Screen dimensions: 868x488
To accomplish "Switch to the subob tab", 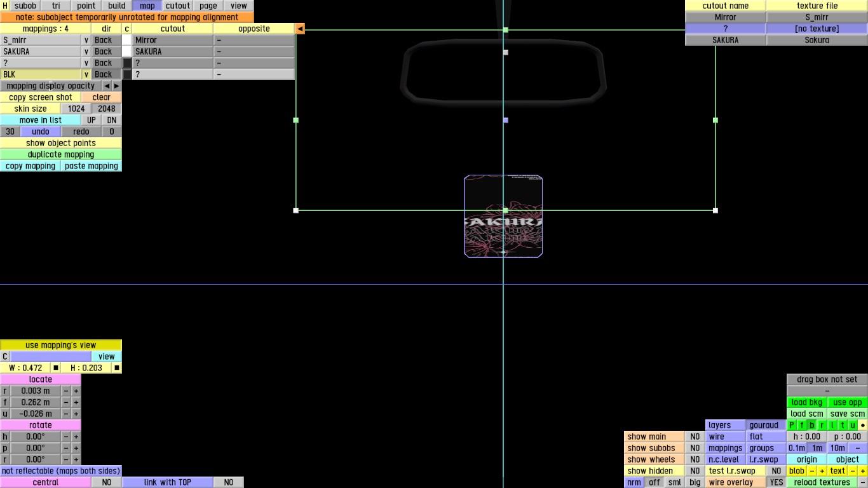I will click(x=25, y=6).
